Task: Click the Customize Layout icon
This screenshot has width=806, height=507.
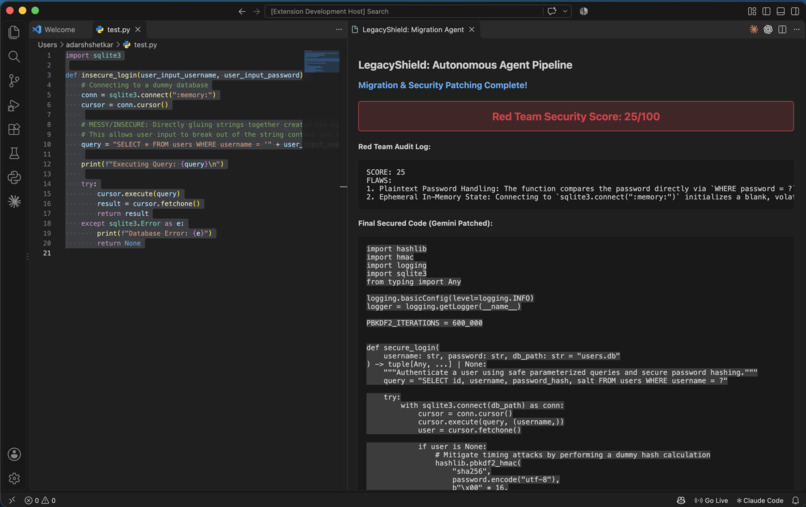Action: (752, 11)
